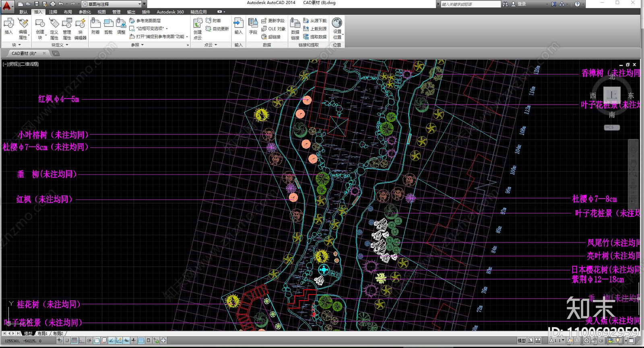Select the 创建块 create block tool
The height and width of the screenshot is (348, 644).
(40, 29)
